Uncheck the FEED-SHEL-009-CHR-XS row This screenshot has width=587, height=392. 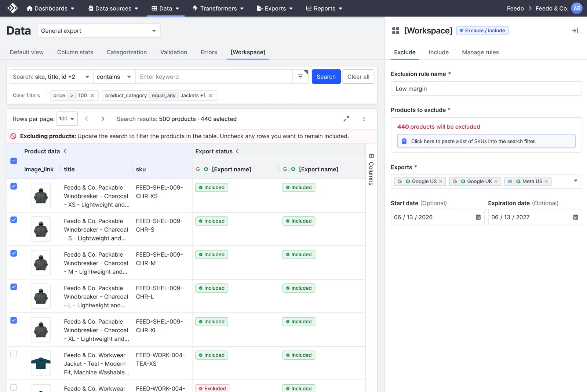coord(14,186)
